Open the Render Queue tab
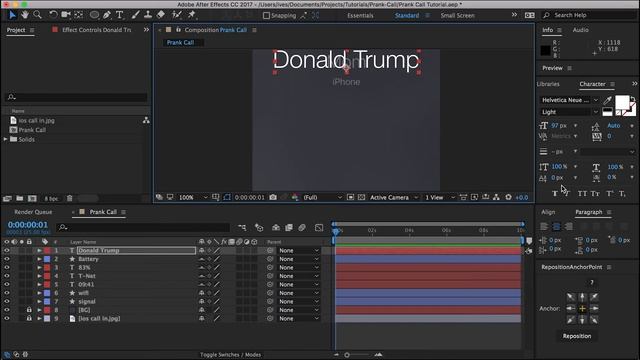Screen dimensions: 640x360 [33, 212]
